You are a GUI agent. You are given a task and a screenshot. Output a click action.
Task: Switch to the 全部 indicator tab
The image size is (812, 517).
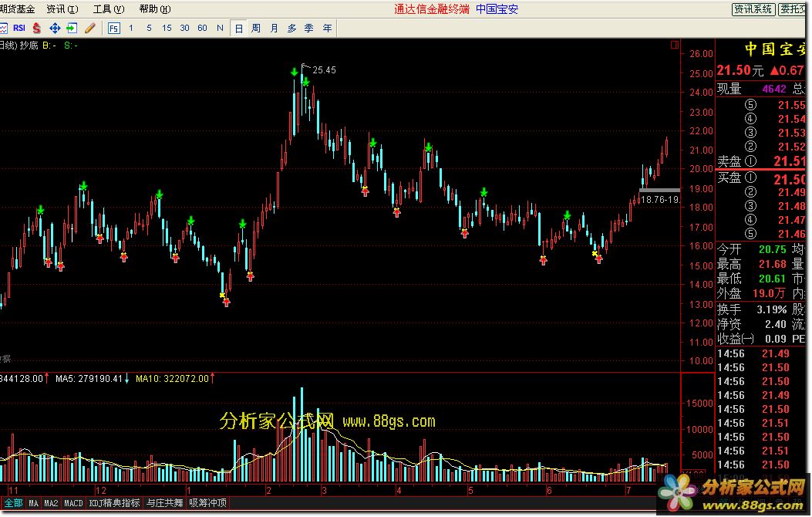13,502
